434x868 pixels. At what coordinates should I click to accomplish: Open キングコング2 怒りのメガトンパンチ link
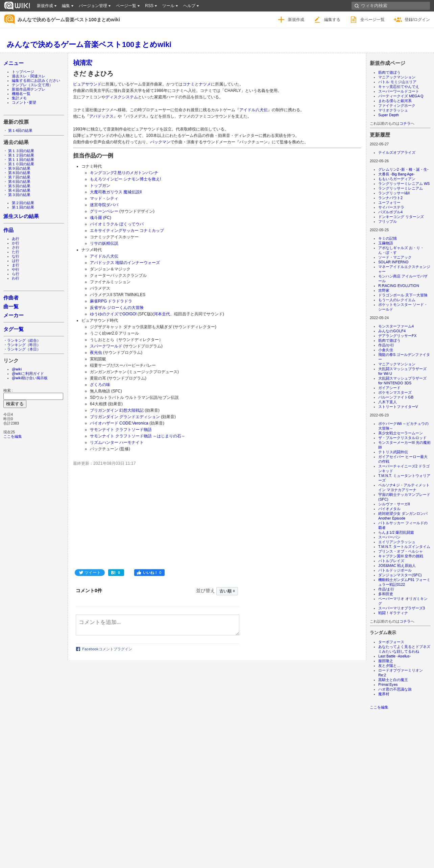pyautogui.click(x=124, y=173)
